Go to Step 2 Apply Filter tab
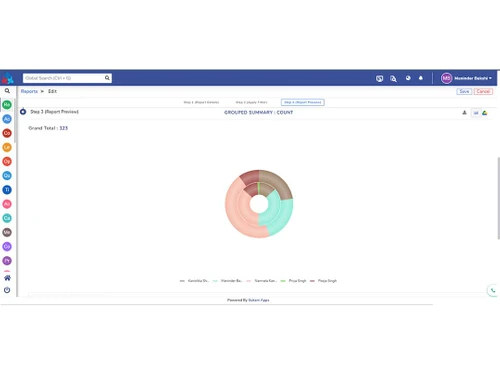The height and width of the screenshot is (375, 500). click(251, 102)
